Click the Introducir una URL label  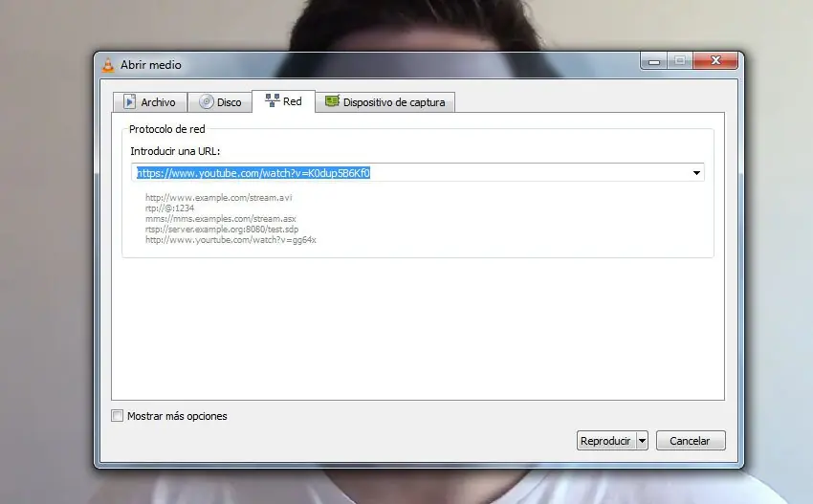click(x=175, y=151)
